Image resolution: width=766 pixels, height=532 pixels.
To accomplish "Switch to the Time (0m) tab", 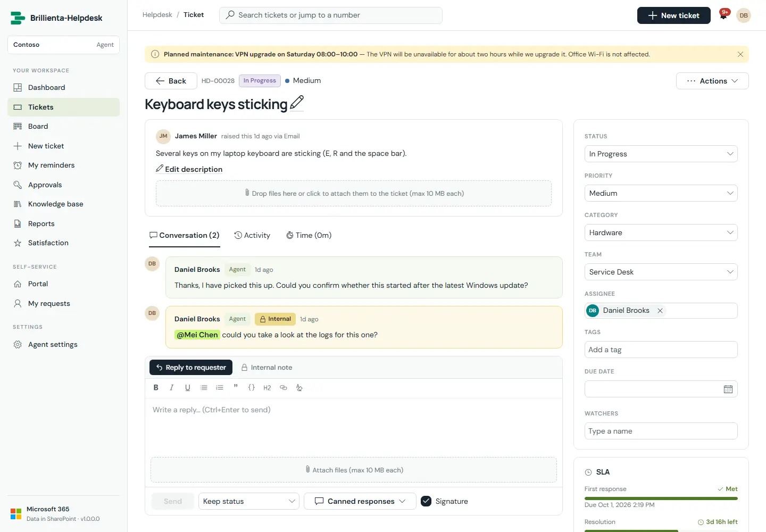I will point(309,235).
